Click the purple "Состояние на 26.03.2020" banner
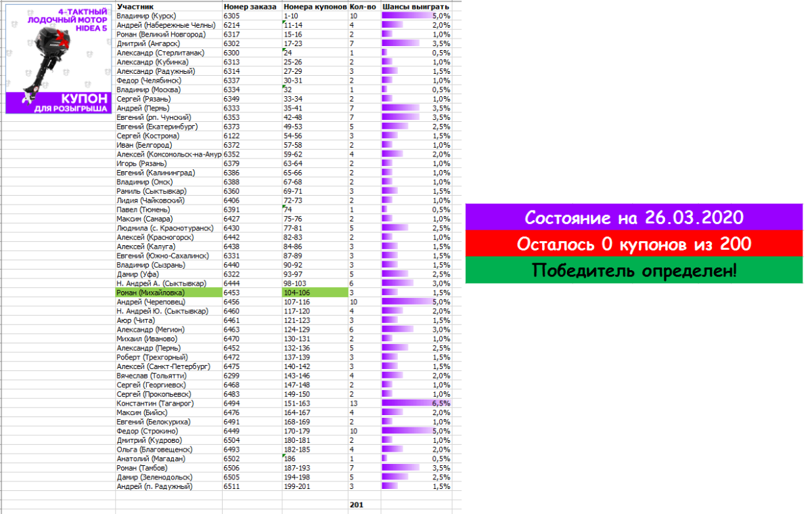Image resolution: width=812 pixels, height=514 pixels. 634,217
